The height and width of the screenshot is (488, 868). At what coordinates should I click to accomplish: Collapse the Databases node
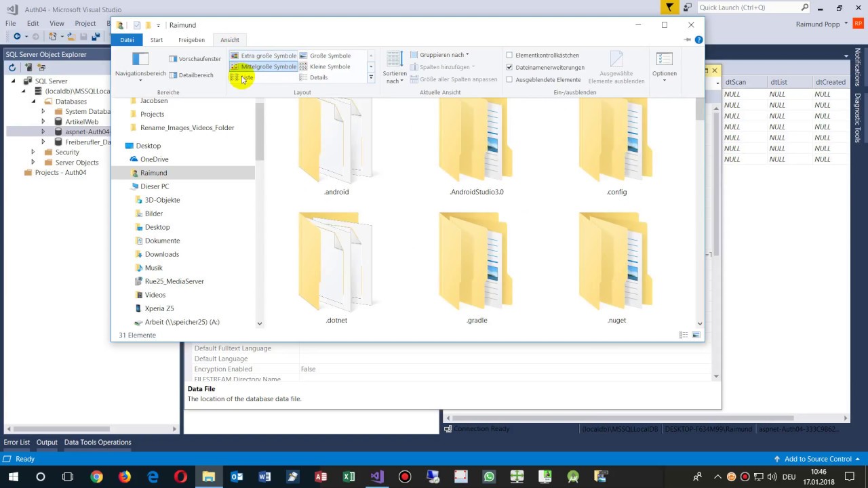(x=33, y=102)
